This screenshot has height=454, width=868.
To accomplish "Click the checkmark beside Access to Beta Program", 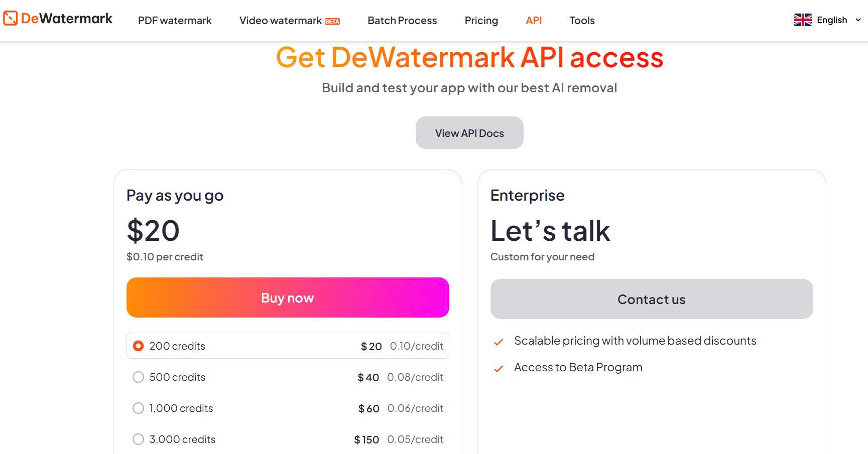I will (498, 369).
